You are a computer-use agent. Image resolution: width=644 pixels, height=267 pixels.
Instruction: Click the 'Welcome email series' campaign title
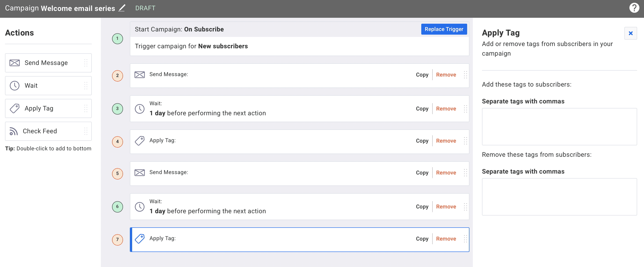pyautogui.click(x=78, y=8)
